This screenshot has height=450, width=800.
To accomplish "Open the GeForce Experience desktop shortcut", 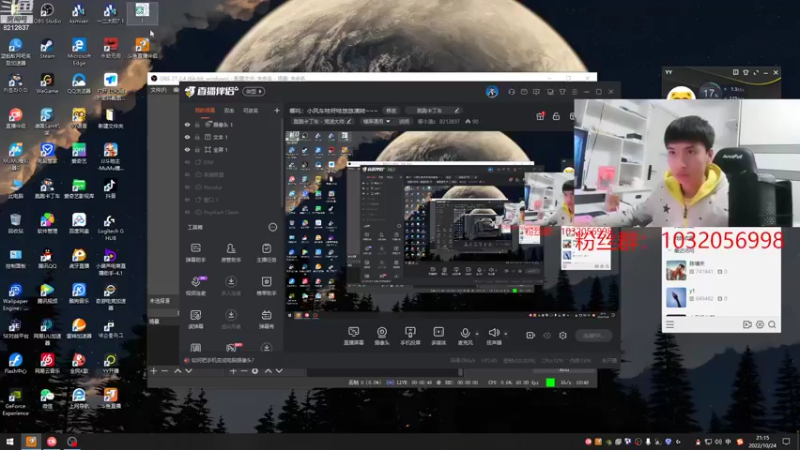I will pos(15,403).
